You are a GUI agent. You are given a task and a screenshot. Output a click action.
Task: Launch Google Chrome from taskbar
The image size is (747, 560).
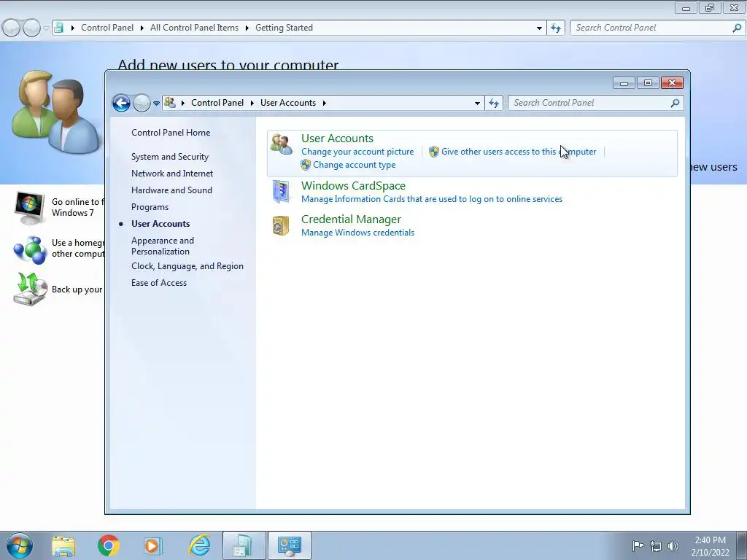109,545
